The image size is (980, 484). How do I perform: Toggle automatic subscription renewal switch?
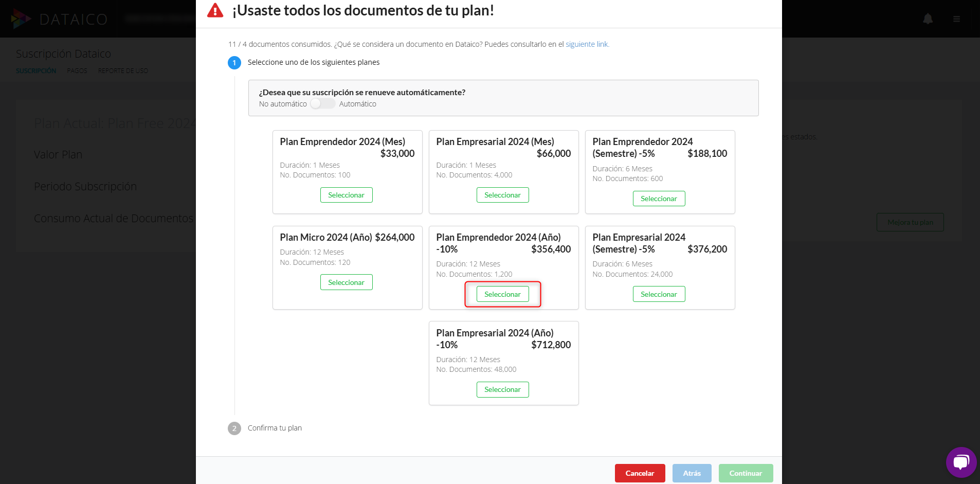coord(322,104)
